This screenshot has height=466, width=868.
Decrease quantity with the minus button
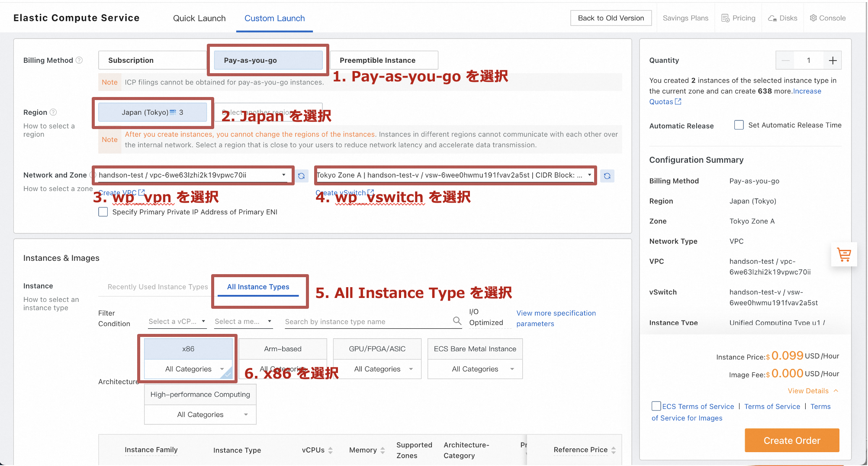pyautogui.click(x=786, y=61)
